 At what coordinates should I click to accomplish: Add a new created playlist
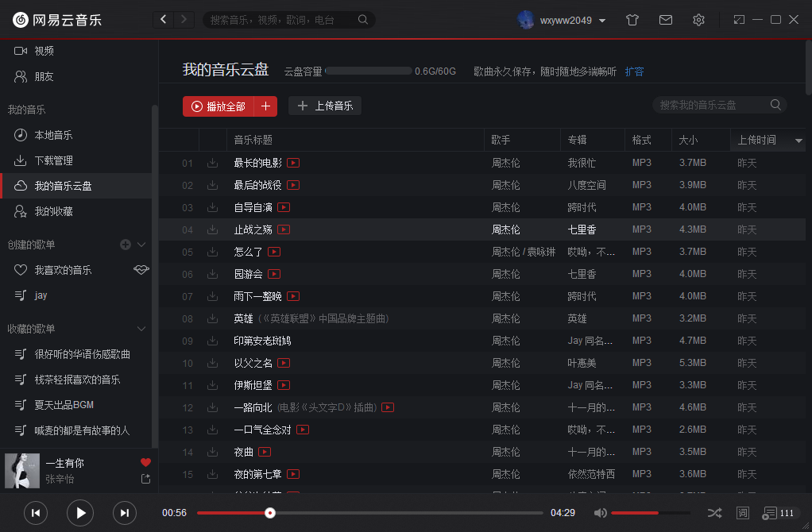pos(126,245)
